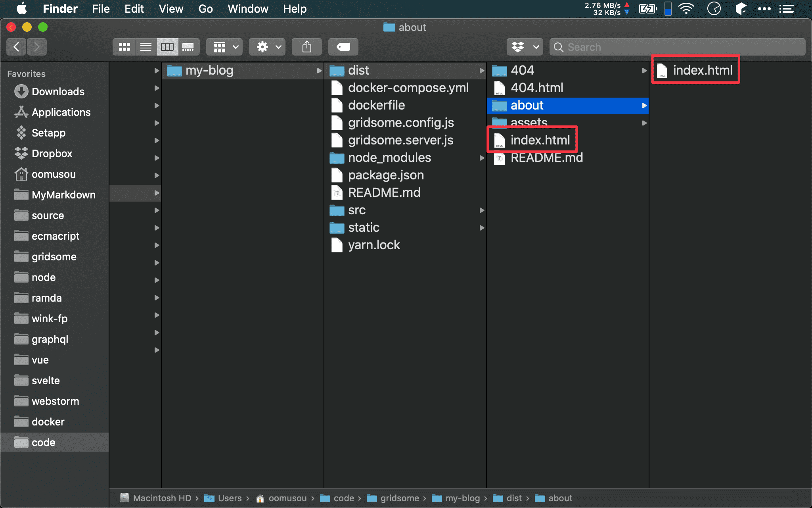
Task: Open graphql folder in sidebar
Action: tap(54, 339)
